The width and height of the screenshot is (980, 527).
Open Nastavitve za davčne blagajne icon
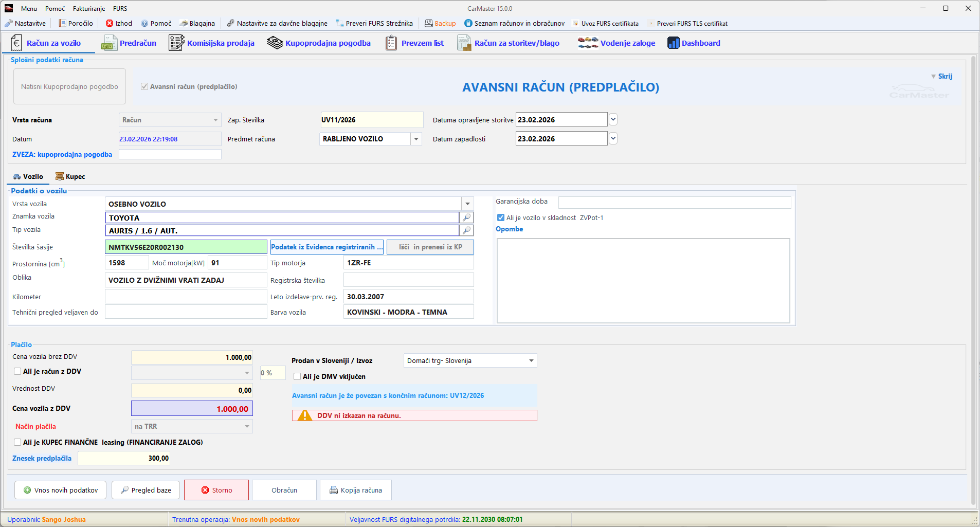pyautogui.click(x=231, y=23)
